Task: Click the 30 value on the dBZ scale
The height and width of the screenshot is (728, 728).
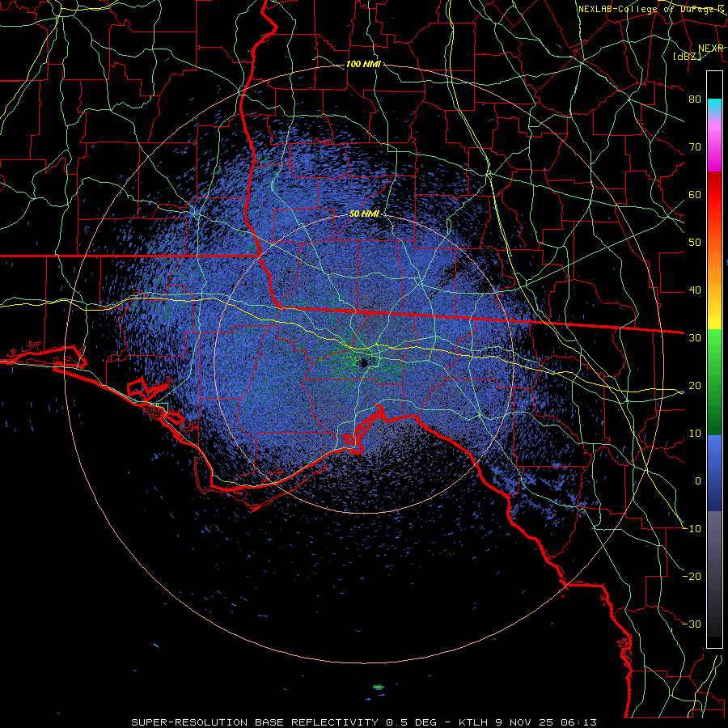Action: pos(695,338)
